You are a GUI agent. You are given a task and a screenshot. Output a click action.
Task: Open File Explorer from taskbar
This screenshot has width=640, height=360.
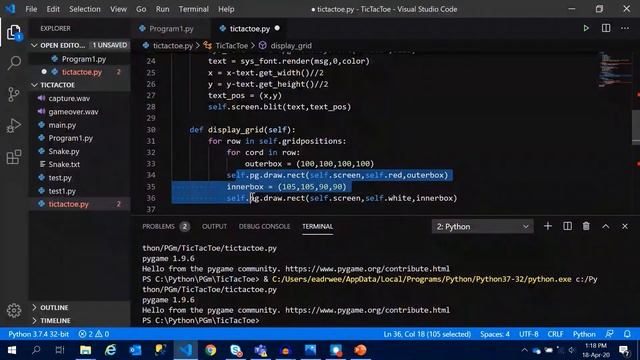coord(85,350)
